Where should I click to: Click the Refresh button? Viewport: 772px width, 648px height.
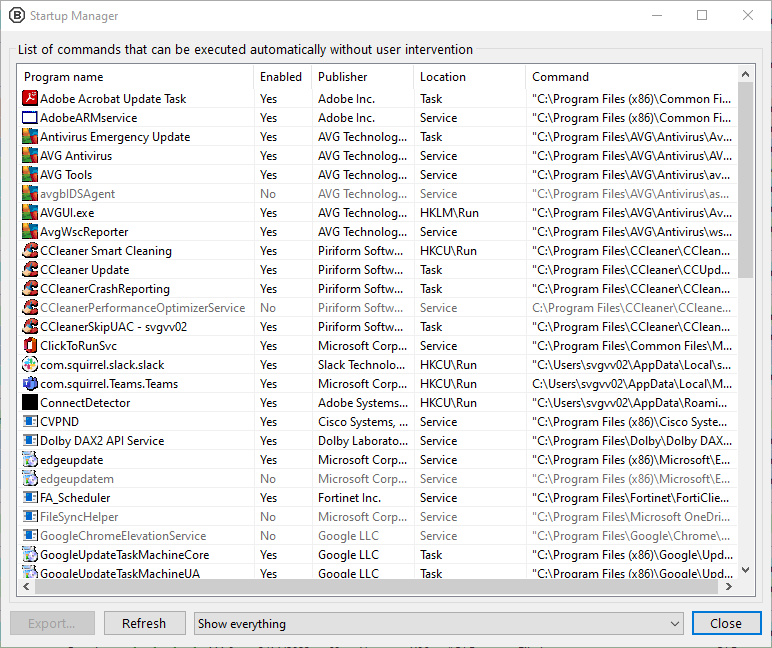(x=144, y=624)
